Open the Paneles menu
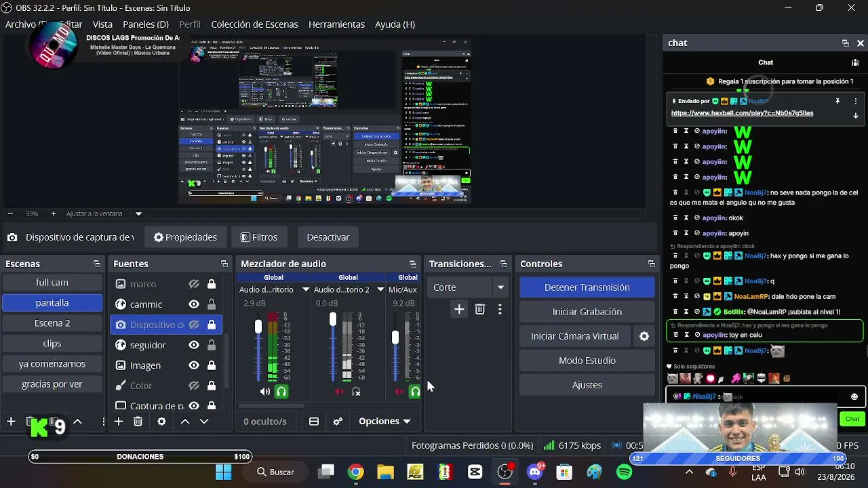The height and width of the screenshot is (488, 868). point(146,24)
